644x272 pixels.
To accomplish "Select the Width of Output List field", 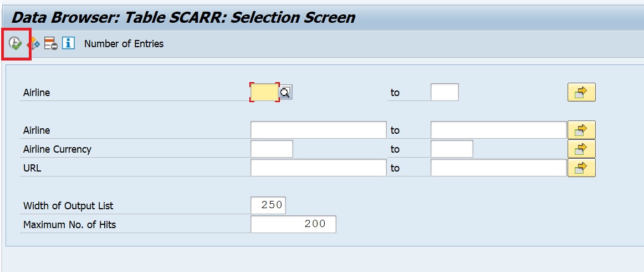I will 268,205.
